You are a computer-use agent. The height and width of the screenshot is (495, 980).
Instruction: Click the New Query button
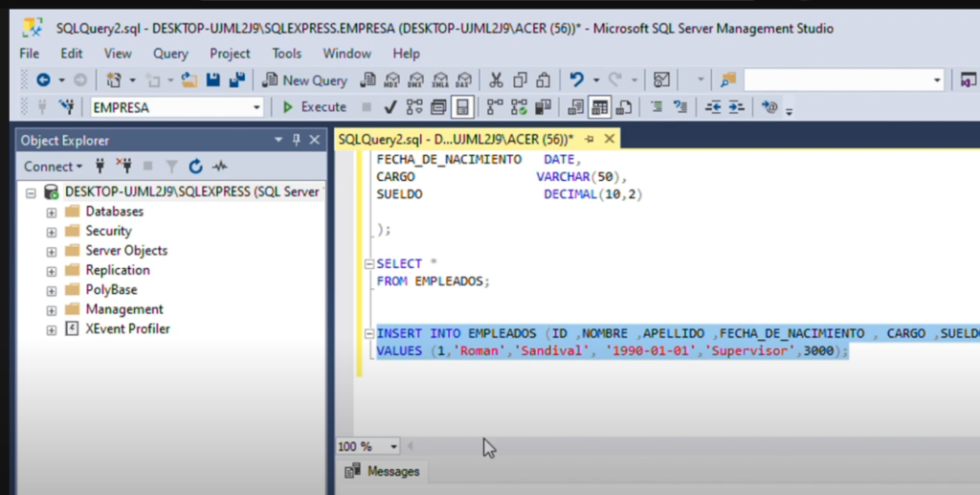click(305, 80)
